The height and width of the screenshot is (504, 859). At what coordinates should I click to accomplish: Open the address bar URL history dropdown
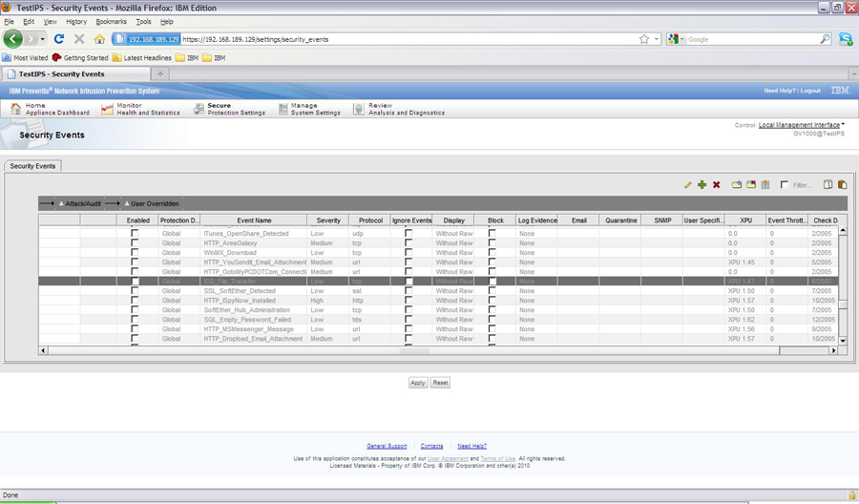[x=657, y=39]
